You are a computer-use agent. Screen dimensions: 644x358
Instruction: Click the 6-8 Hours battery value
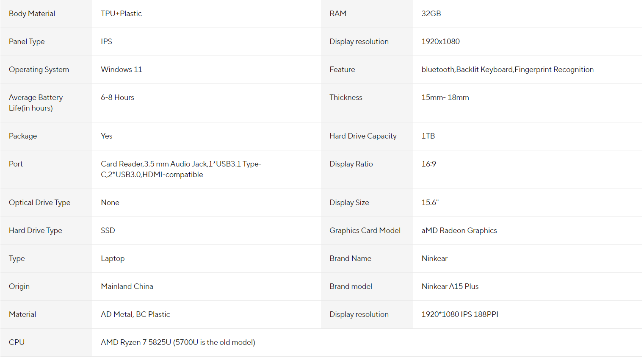[117, 97]
